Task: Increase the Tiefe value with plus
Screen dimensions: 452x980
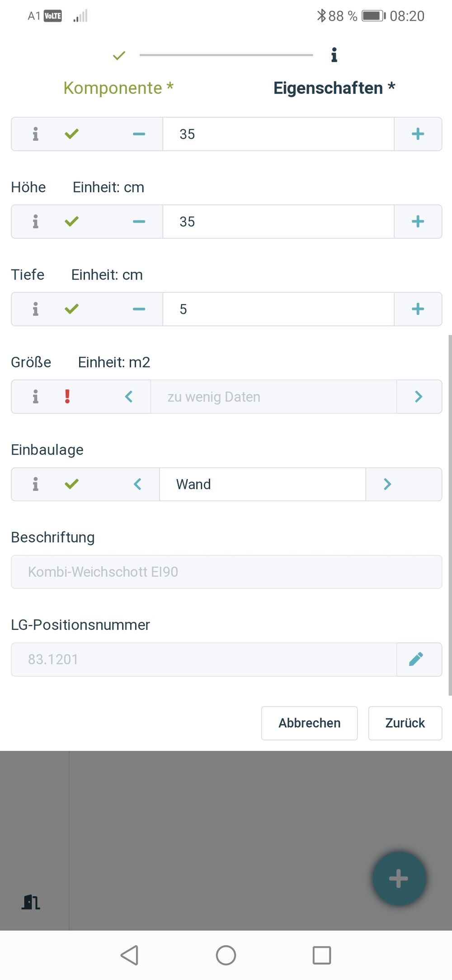Action: 418,309
